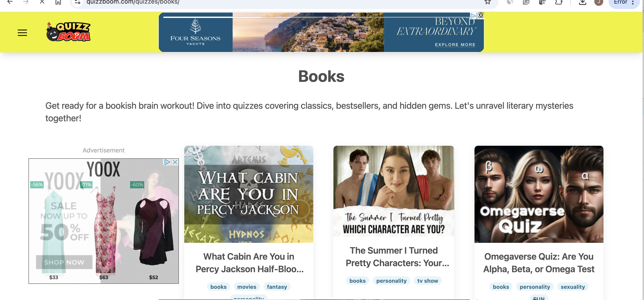Click the QuizzBoom logo
This screenshot has width=644, height=300.
[x=68, y=32]
